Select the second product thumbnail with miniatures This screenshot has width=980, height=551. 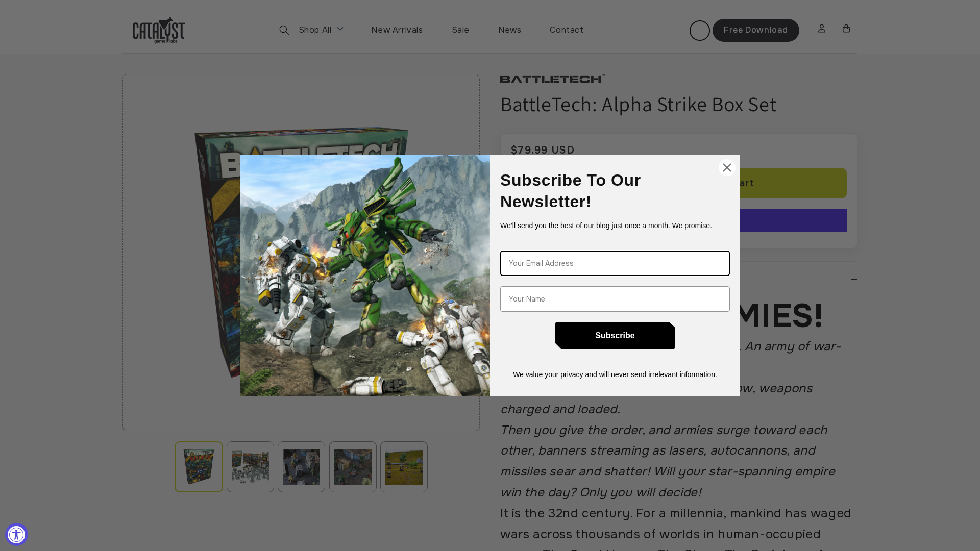point(250,467)
